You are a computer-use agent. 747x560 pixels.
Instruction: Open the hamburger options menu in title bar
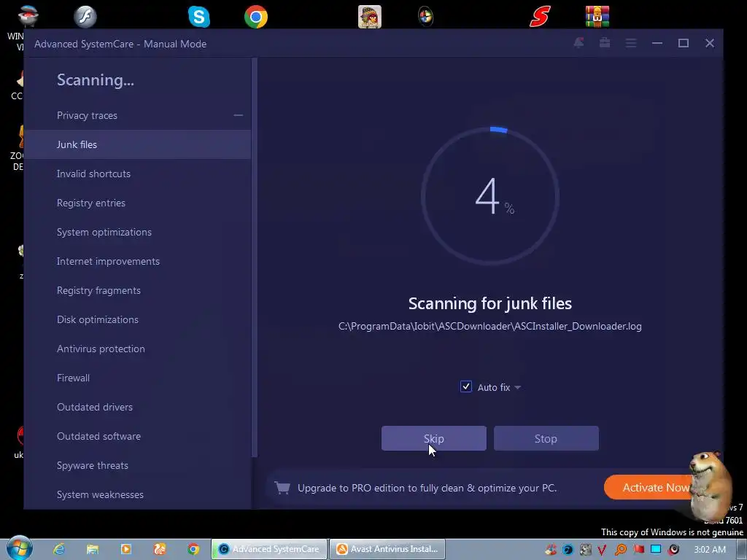click(x=631, y=43)
